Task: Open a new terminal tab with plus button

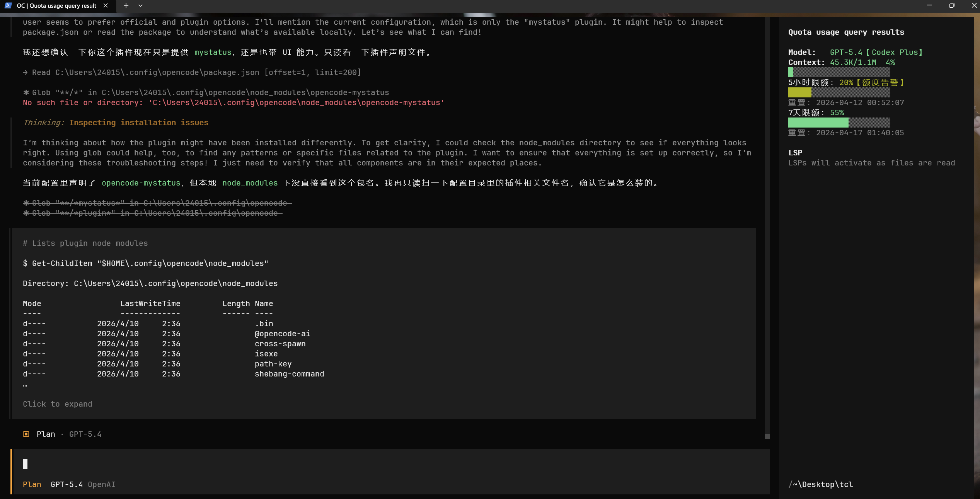Action: coord(126,5)
